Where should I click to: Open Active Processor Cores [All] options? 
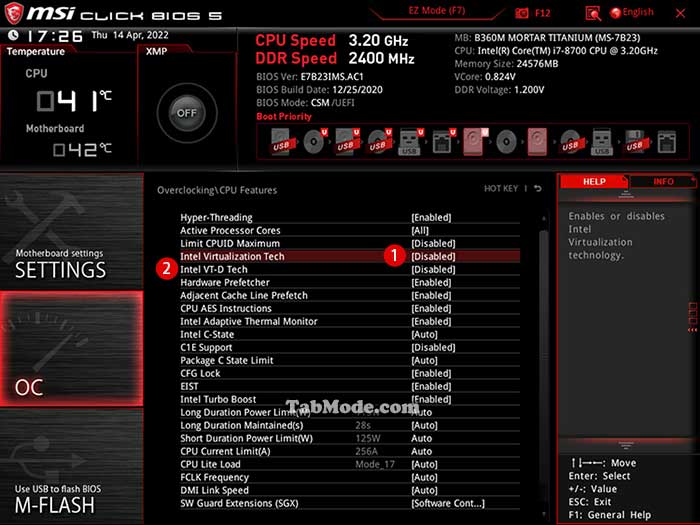point(420,230)
